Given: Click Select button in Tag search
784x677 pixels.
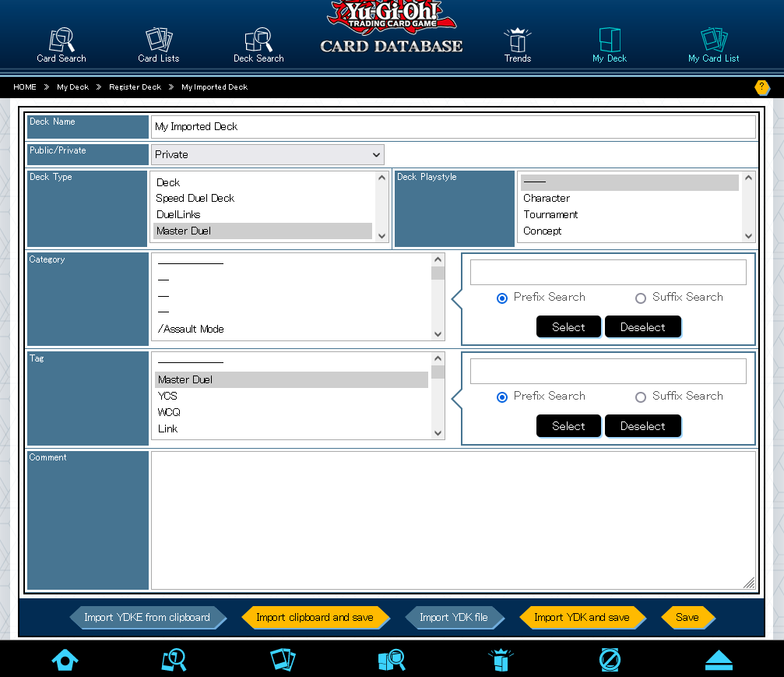Looking at the screenshot, I should pos(568,426).
